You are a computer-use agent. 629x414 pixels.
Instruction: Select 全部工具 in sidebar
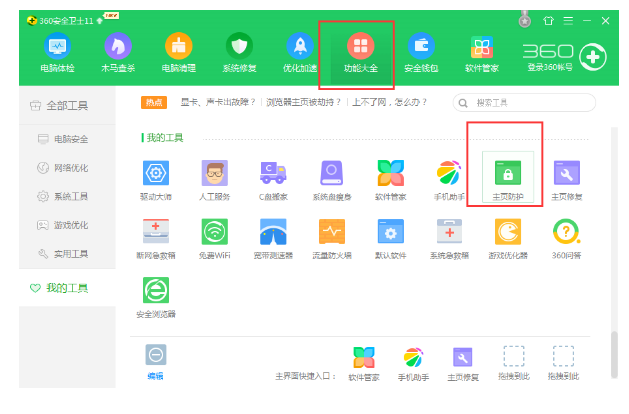[67, 106]
